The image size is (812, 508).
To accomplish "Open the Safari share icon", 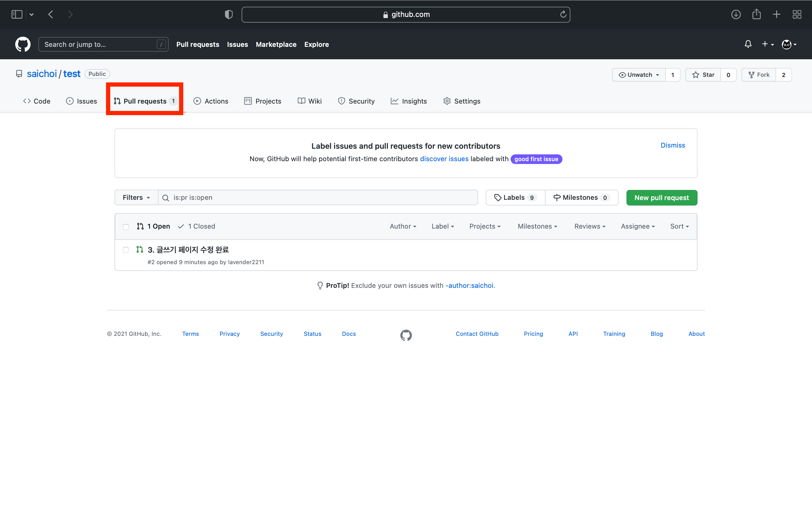I will click(756, 14).
